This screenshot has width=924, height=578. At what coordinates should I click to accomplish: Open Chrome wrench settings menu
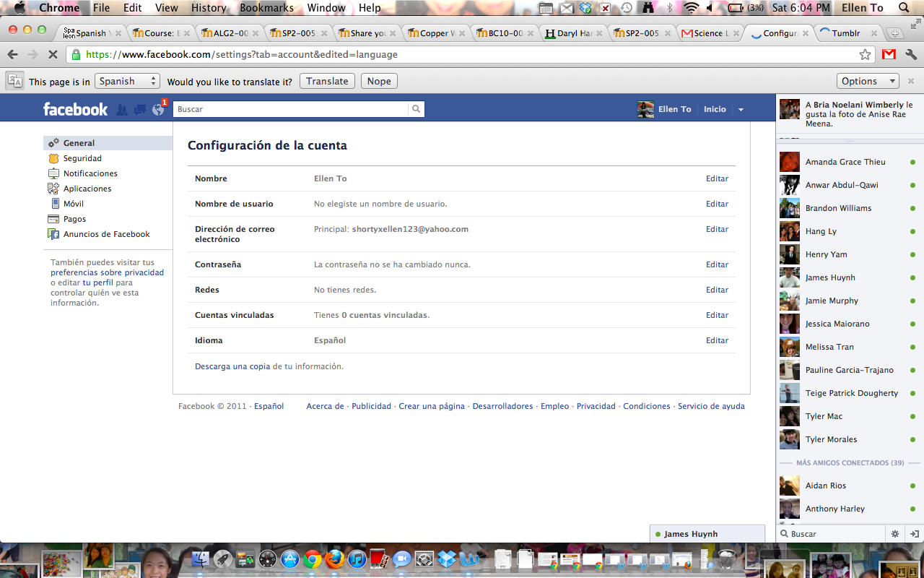pyautogui.click(x=911, y=55)
